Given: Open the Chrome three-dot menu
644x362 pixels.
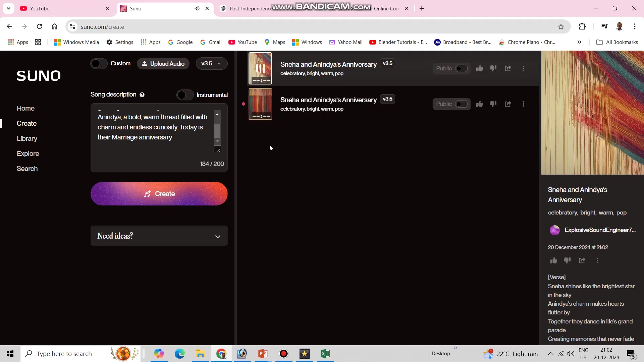Looking at the screenshot, I should point(635,26).
